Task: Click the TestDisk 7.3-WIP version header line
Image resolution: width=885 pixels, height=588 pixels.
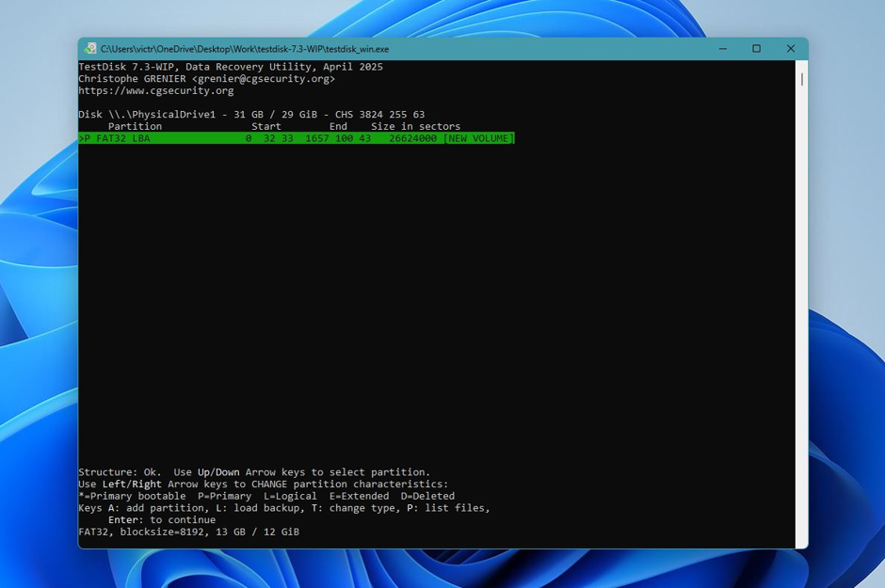Action: coord(231,67)
